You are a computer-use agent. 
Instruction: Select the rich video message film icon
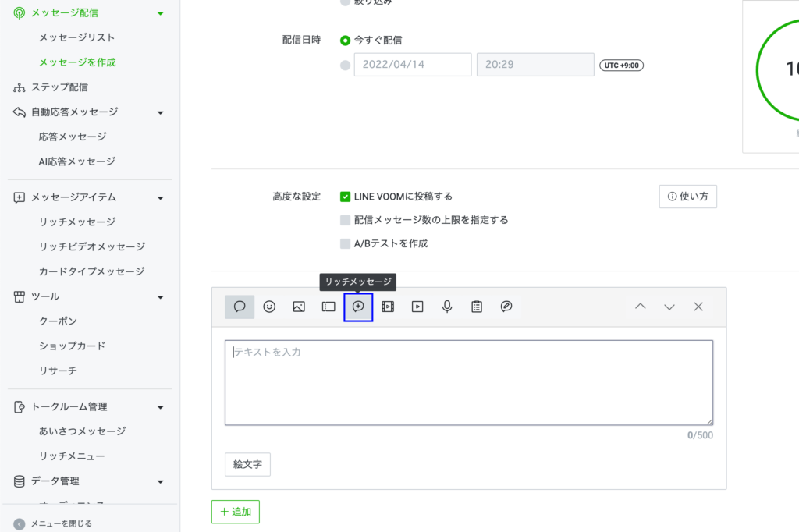[388, 307]
